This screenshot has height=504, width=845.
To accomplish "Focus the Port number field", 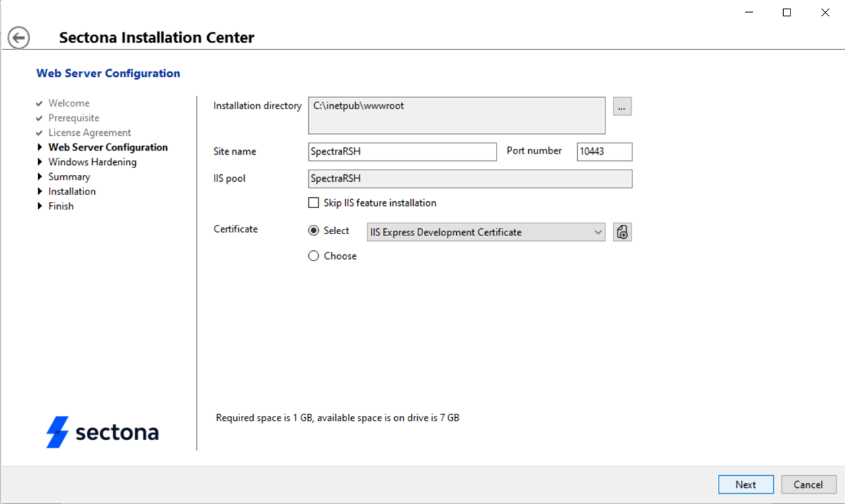I will [604, 152].
